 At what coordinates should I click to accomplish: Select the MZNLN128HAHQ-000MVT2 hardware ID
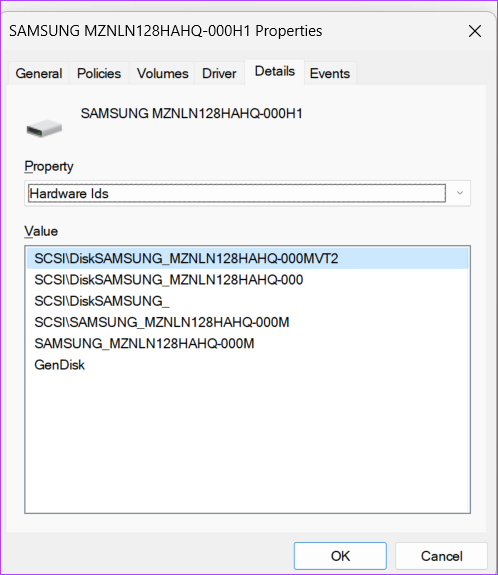(248, 259)
